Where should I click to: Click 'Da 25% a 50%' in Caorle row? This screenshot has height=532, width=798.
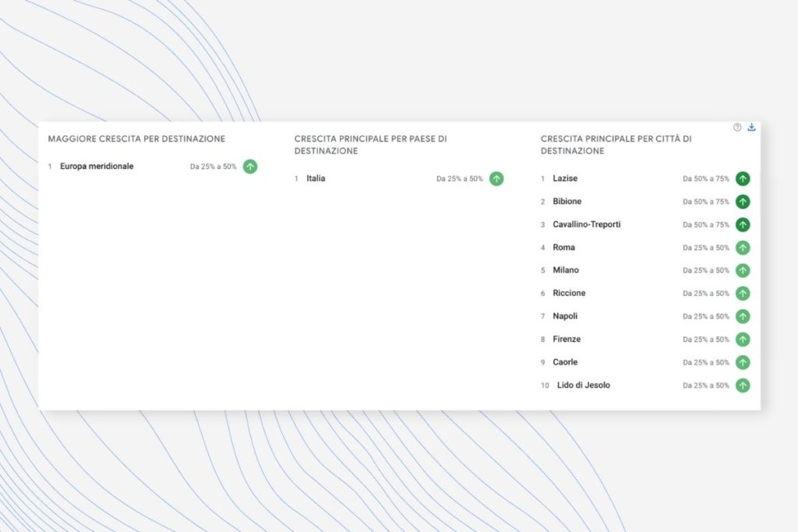click(x=706, y=363)
